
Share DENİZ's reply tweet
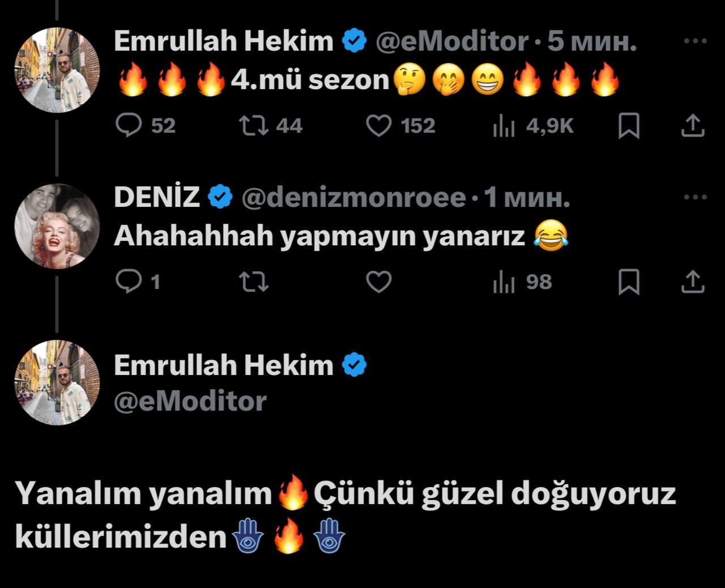click(x=692, y=282)
